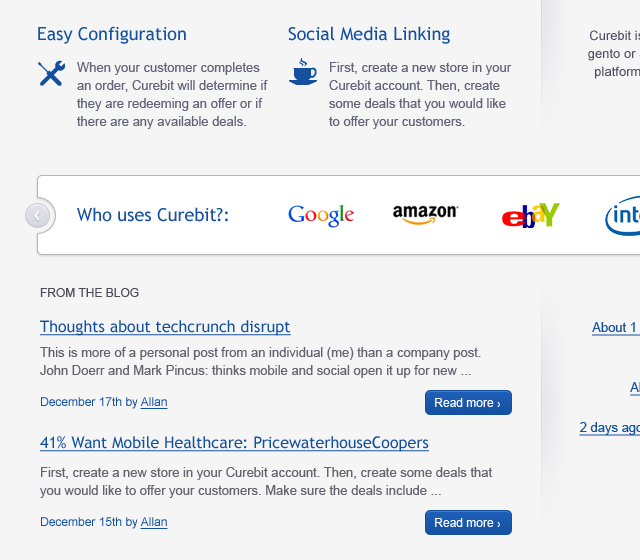This screenshot has height=560, width=640.
Task: Open the 41% Want Mobile Healthcare post
Action: point(234,443)
